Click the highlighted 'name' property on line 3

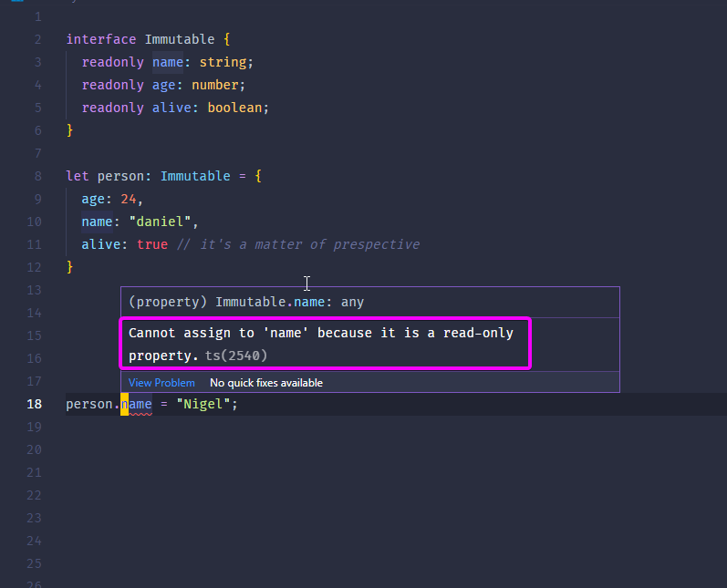pos(168,62)
